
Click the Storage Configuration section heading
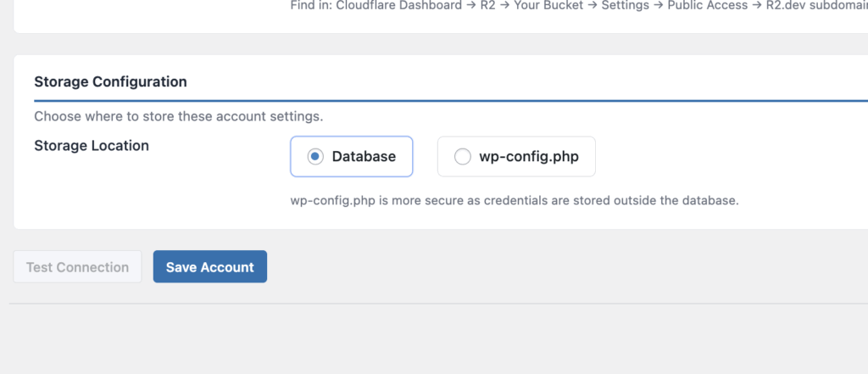click(x=110, y=82)
